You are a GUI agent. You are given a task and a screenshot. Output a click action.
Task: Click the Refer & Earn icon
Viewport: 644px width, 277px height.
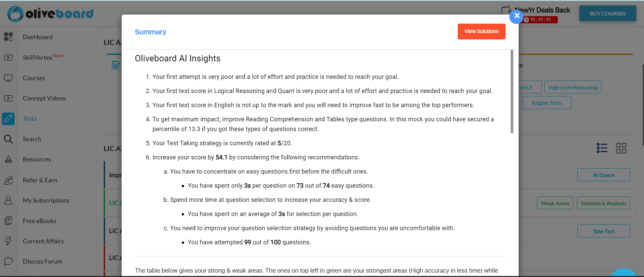pos(8,180)
